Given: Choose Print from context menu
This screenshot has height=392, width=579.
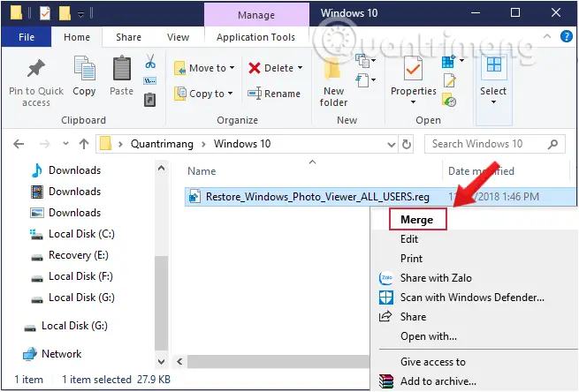Looking at the screenshot, I should pyautogui.click(x=411, y=259).
